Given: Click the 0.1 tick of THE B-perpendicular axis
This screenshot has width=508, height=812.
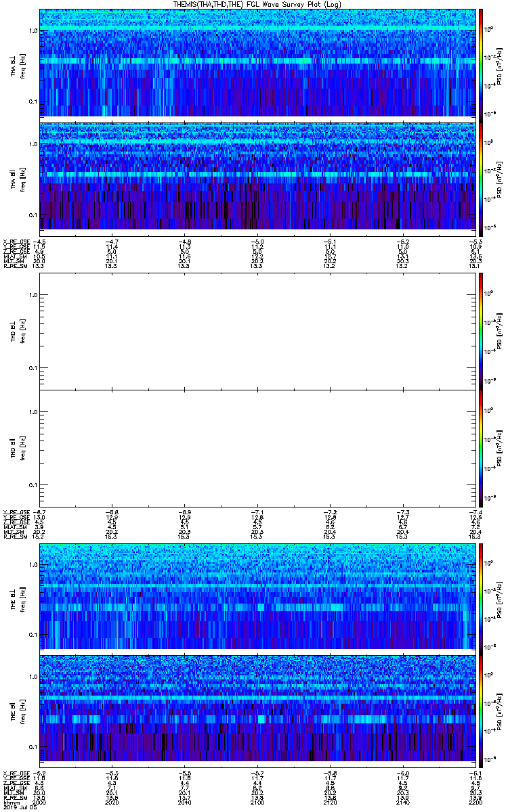Looking at the screenshot, I should click(33, 635).
